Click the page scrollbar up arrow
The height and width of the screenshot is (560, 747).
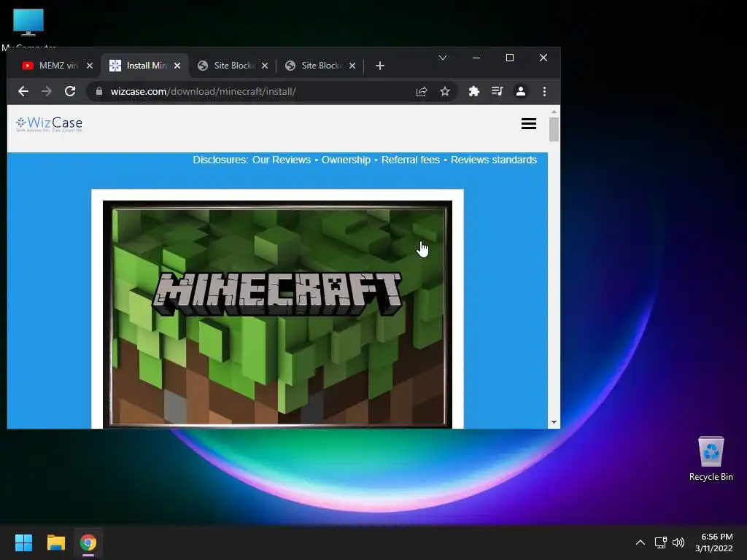(554, 112)
